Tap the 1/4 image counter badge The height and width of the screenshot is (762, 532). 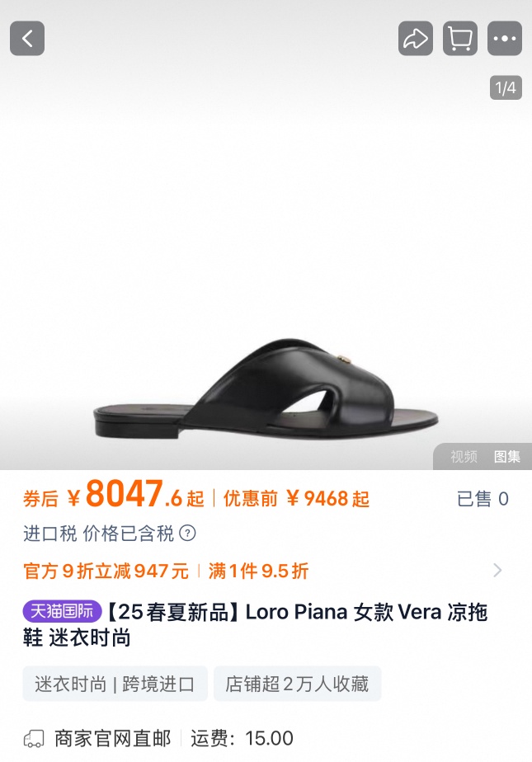point(506,88)
